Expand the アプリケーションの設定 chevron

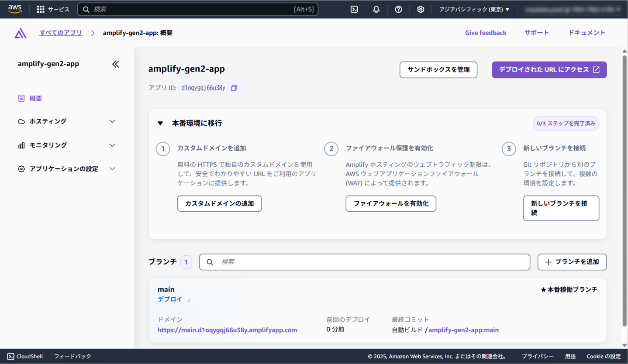(x=112, y=169)
